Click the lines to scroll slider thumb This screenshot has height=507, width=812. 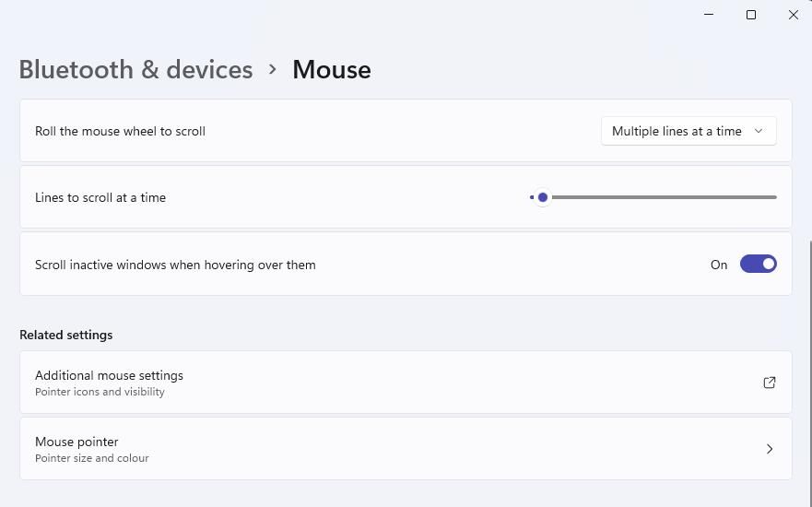pos(542,197)
